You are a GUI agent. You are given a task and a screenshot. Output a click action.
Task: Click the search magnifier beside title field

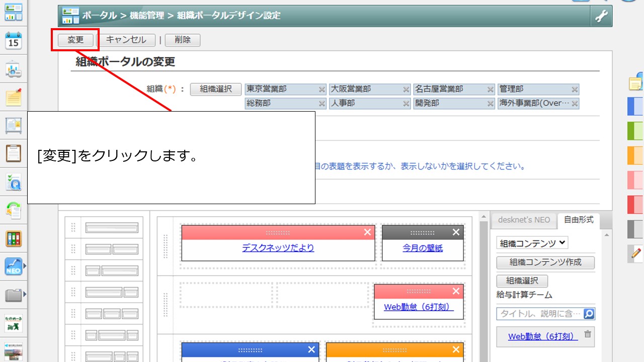589,314
